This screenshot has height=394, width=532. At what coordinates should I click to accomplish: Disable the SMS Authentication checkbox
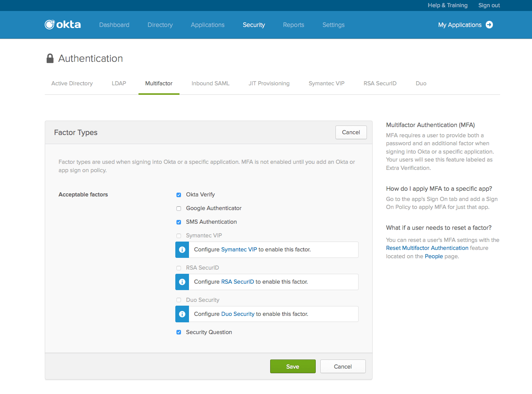point(179,222)
